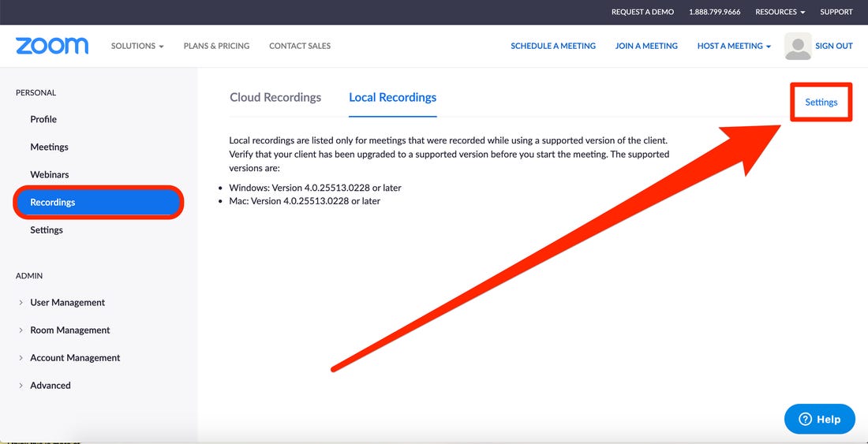Image resolution: width=868 pixels, height=444 pixels.
Task: Expand the Room Management chevron
Action: (21, 330)
